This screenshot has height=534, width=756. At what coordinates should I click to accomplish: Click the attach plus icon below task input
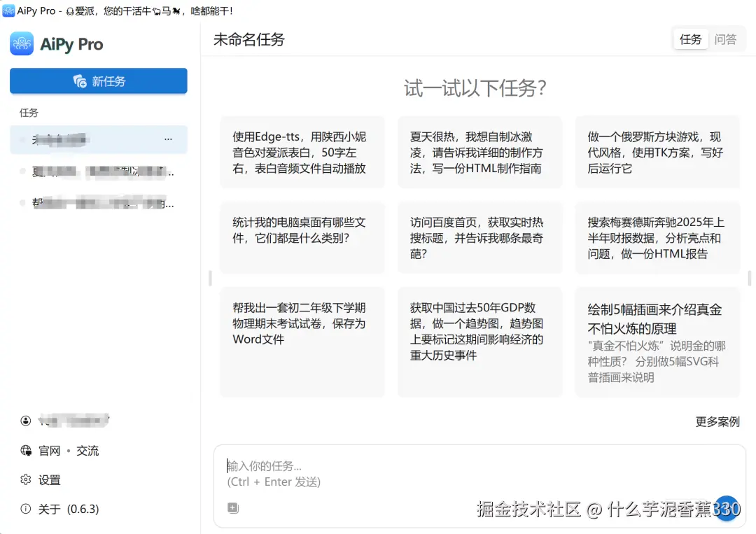click(232, 507)
